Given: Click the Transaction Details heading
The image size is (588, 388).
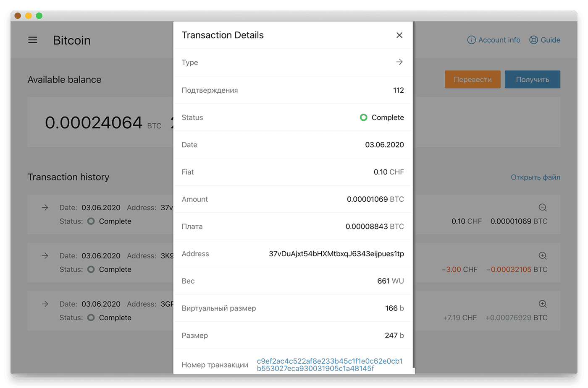Looking at the screenshot, I should 223,35.
